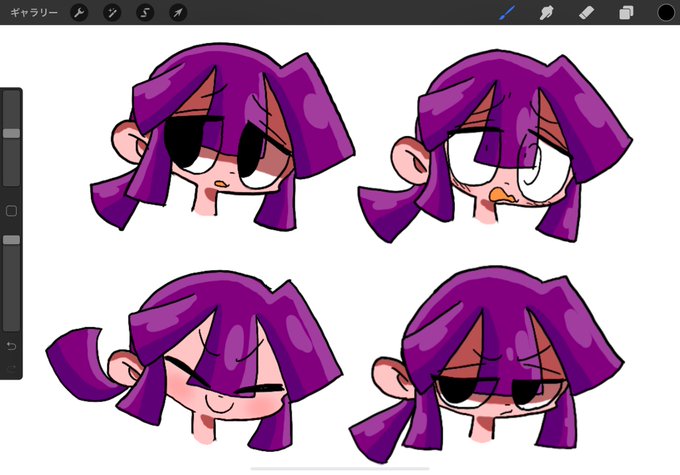Screen dimensions: 680x475
Task: Select the Brush paint tool
Action: 507,13
